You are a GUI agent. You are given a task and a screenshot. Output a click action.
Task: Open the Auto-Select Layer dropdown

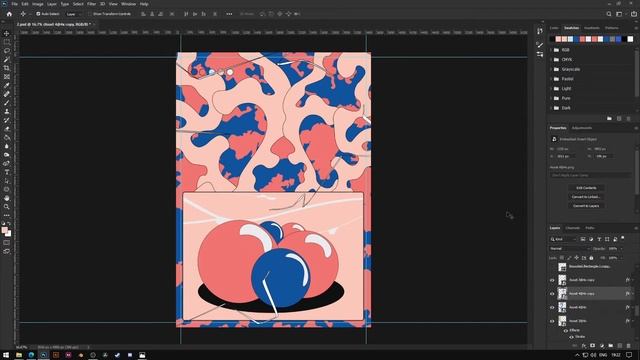[73, 14]
